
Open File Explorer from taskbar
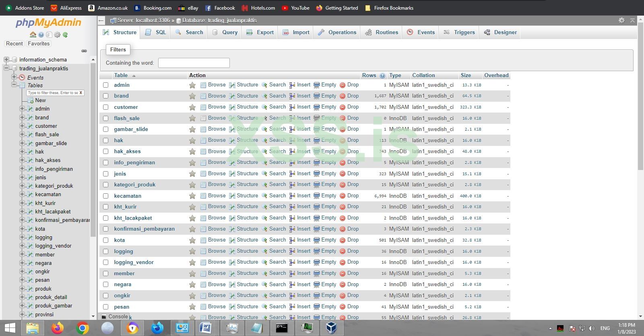[x=33, y=328]
